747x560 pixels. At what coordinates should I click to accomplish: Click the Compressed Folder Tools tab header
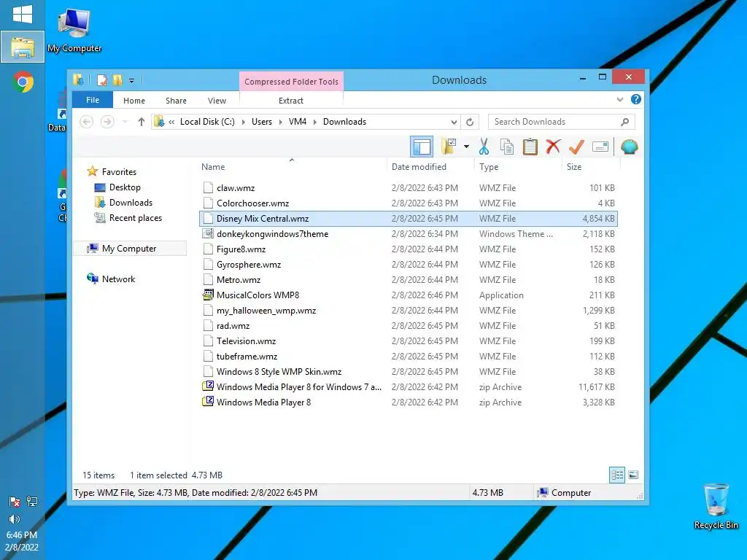click(291, 82)
